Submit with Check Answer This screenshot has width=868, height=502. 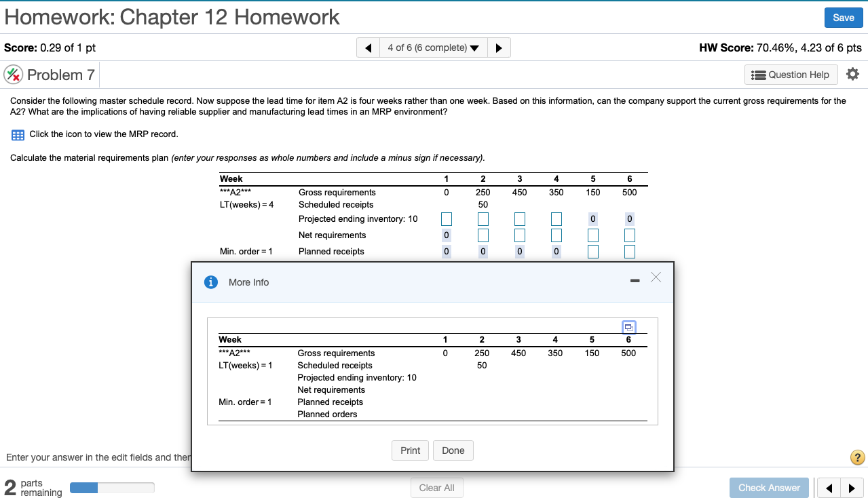tap(769, 488)
